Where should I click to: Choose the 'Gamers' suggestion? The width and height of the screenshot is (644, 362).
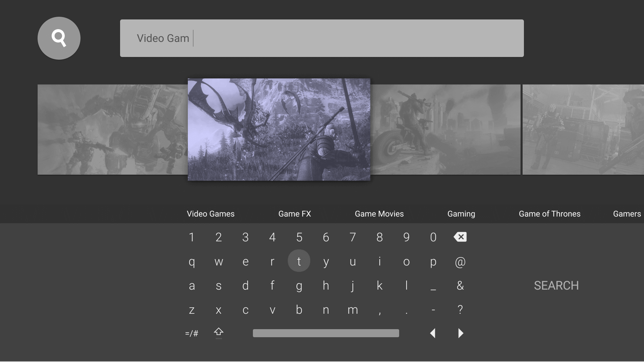pyautogui.click(x=627, y=214)
